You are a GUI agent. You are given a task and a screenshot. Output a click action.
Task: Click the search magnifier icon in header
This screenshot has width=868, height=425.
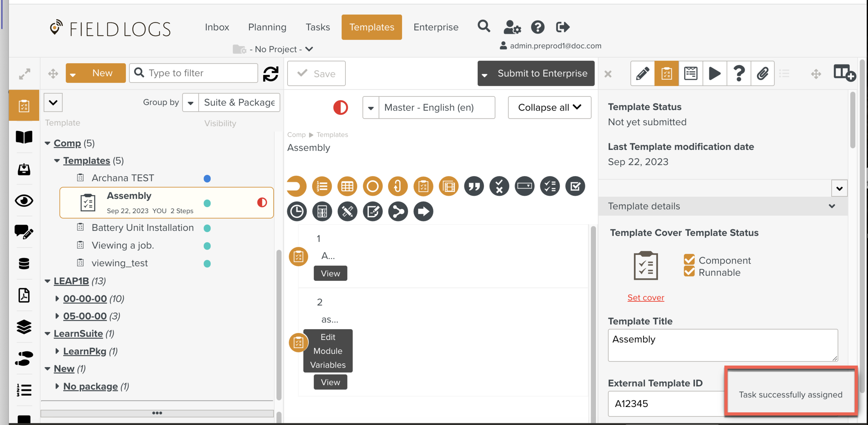tap(484, 27)
